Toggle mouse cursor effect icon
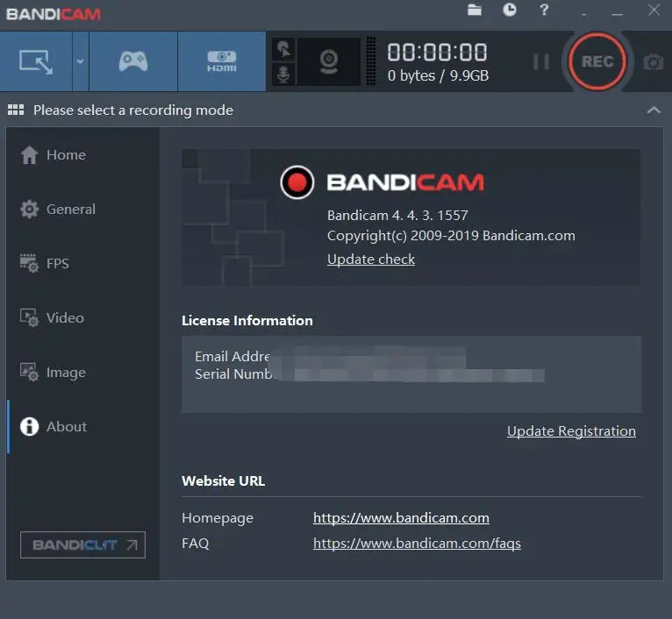Screen dimensions: 672x619 283,50
